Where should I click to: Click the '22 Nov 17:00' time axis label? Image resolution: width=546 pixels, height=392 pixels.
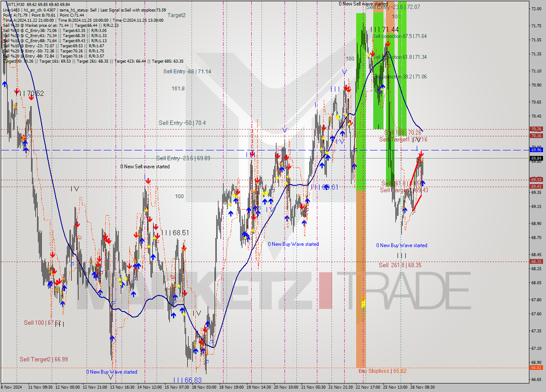(367, 388)
